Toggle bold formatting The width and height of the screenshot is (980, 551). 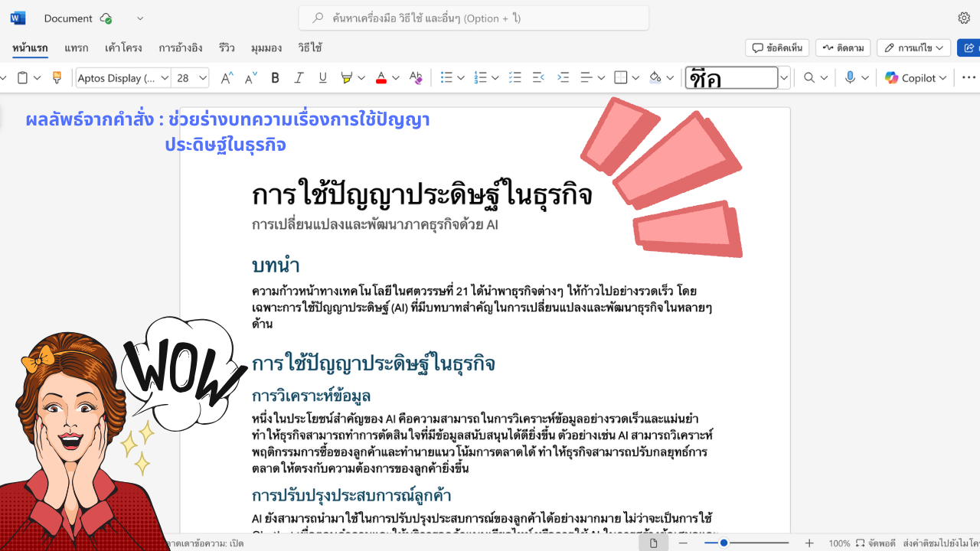[x=275, y=77]
